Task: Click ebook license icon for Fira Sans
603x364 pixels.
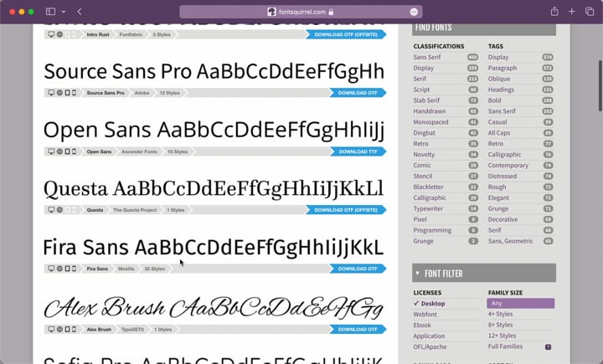Action: [67, 269]
